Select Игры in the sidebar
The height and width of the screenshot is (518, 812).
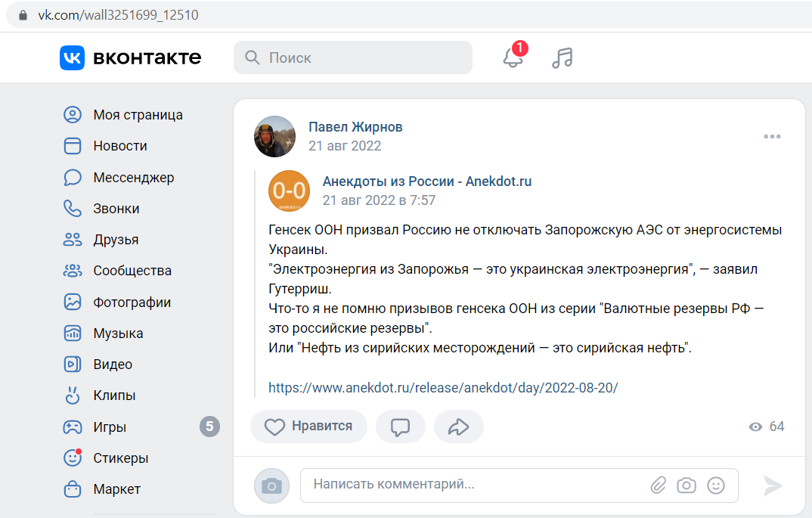[x=110, y=426]
